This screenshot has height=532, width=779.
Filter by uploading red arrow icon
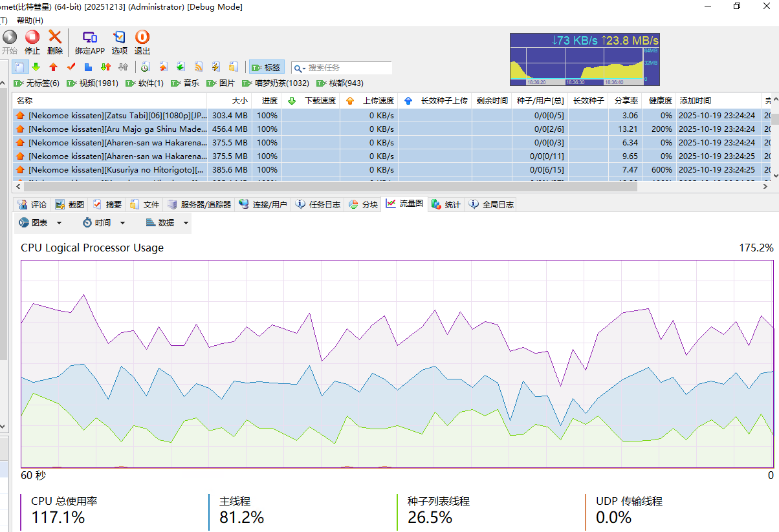click(54, 67)
